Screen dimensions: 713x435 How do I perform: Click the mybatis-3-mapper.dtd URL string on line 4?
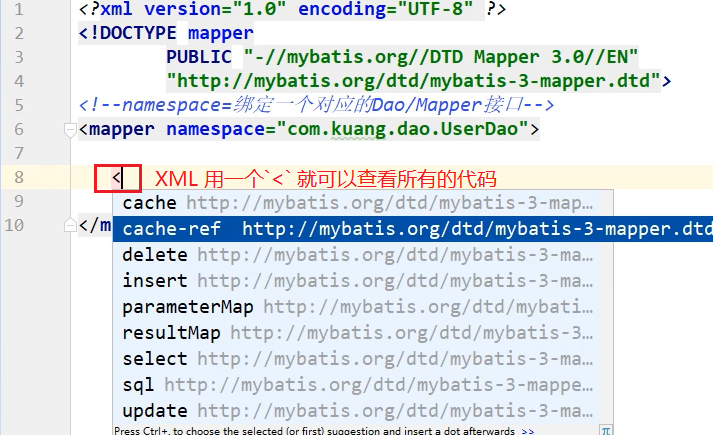click(413, 81)
